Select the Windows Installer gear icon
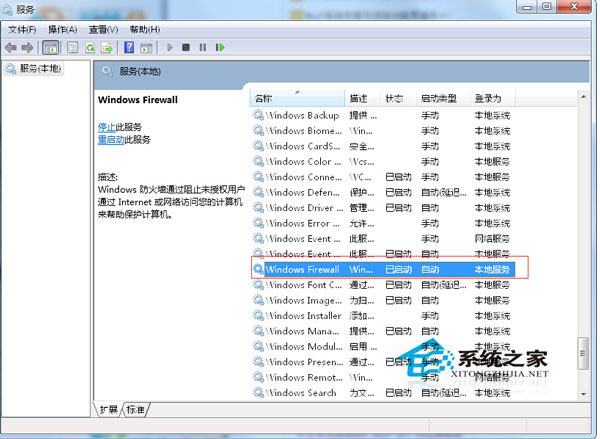600x439 pixels. coord(259,315)
